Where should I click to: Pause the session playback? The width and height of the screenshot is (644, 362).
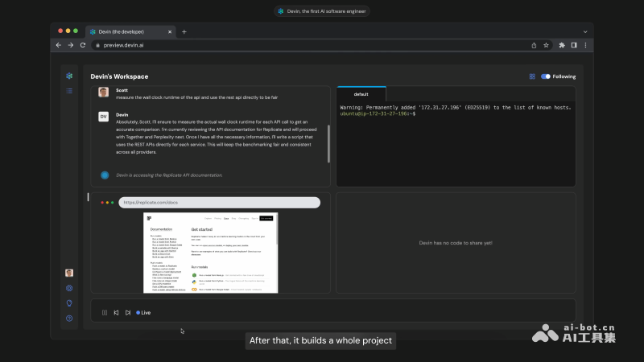[x=105, y=312]
